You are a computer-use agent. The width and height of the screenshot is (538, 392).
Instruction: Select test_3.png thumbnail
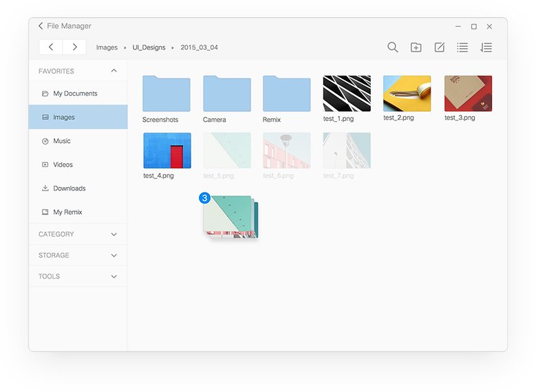[468, 94]
